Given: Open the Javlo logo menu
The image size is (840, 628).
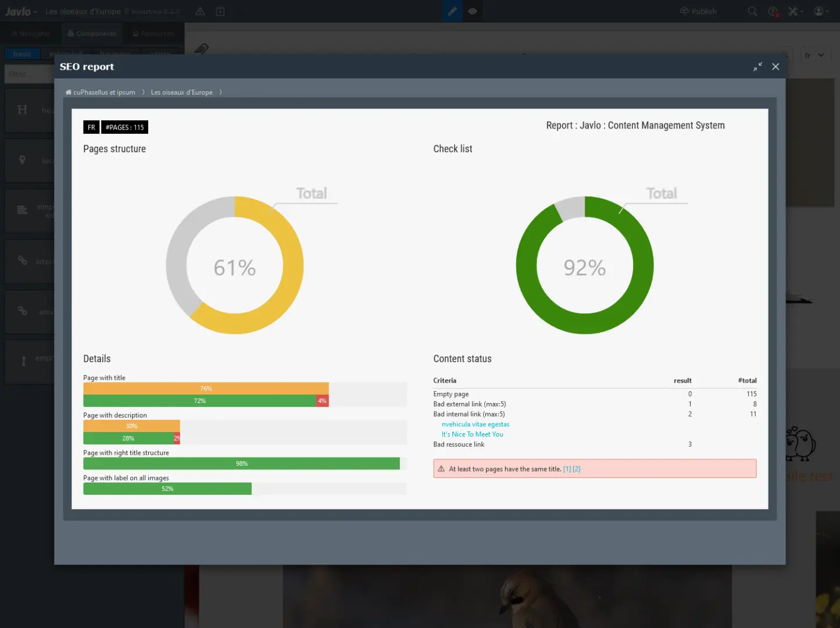Looking at the screenshot, I should click(x=21, y=11).
